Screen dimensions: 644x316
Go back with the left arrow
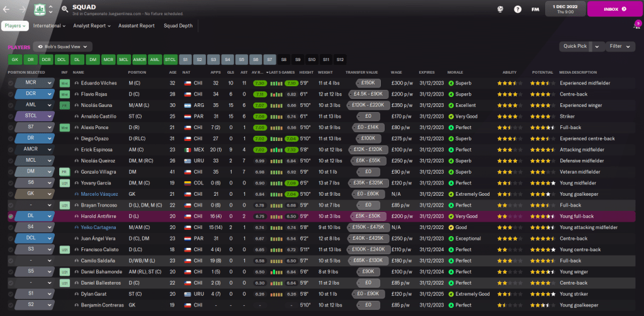6,9
